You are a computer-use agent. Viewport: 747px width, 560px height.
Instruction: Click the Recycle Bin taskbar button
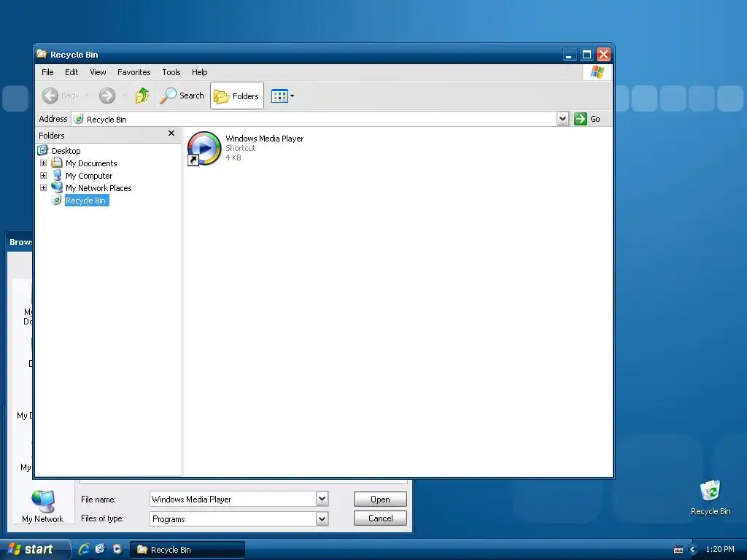click(x=187, y=550)
